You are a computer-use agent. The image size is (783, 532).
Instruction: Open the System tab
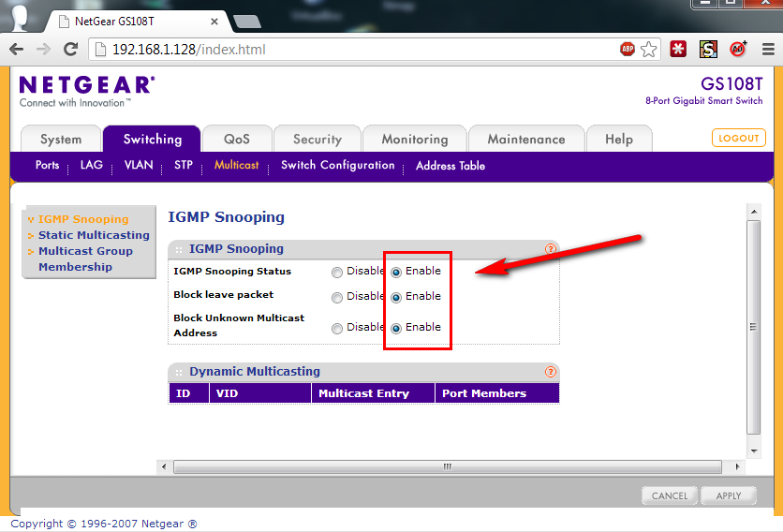click(61, 139)
